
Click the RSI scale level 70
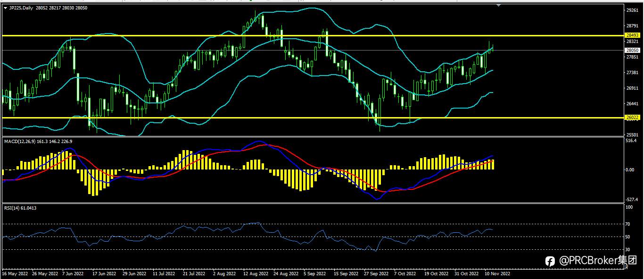click(628, 224)
